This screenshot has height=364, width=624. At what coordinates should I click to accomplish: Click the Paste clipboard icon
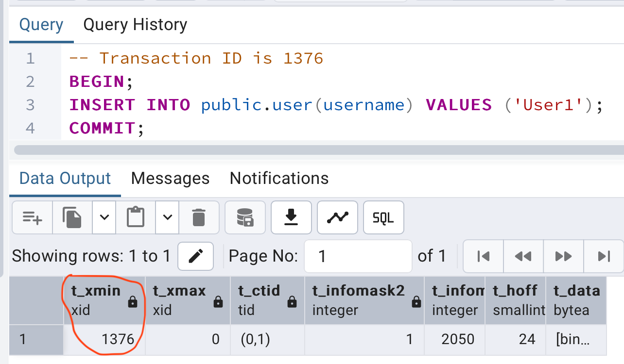(x=136, y=217)
